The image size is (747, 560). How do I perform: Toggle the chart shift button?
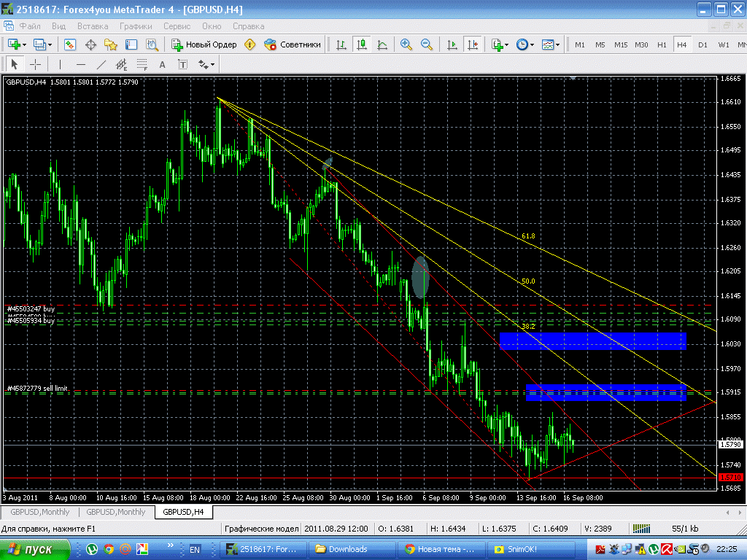[x=473, y=44]
